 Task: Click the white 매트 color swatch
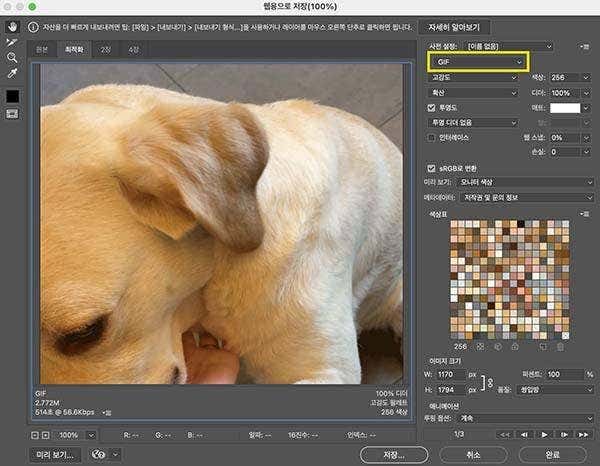[565, 107]
